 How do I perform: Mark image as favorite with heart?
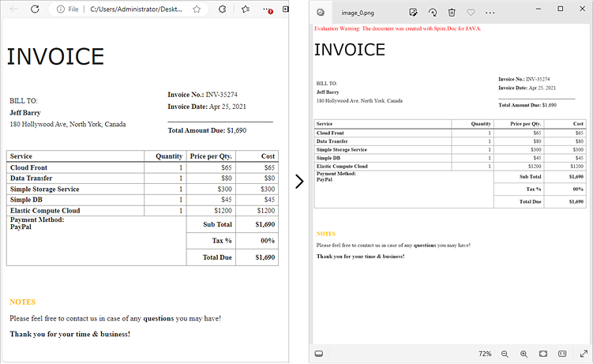point(471,13)
